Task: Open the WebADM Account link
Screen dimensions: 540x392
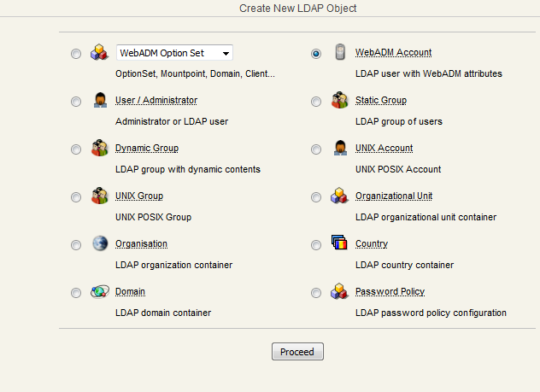Action: point(393,52)
